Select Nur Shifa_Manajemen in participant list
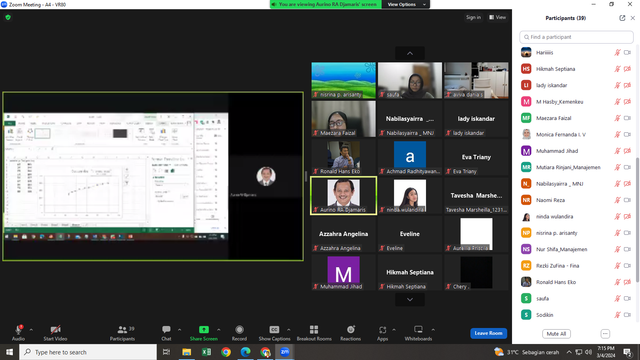 576,249
